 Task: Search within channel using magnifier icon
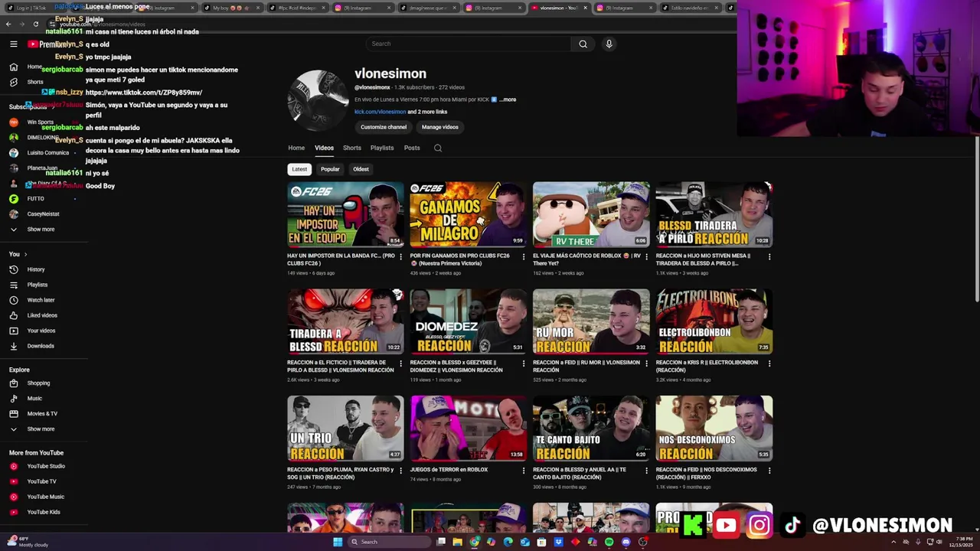tap(438, 148)
